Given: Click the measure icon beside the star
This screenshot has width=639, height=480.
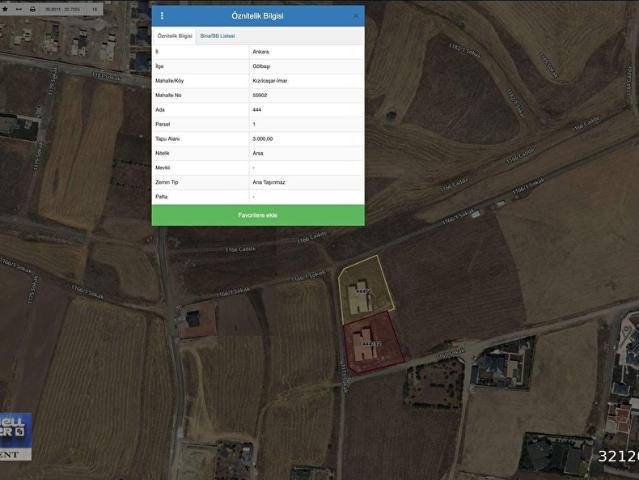Looking at the screenshot, I should click(19, 8).
